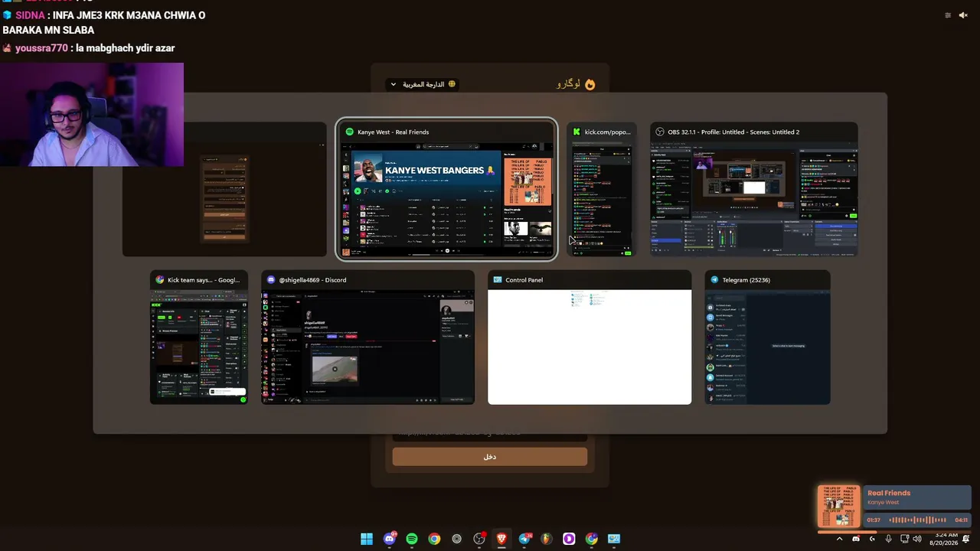Open Control Panel from the taskbar
Viewport: 980px width, 551px height.
[614, 539]
